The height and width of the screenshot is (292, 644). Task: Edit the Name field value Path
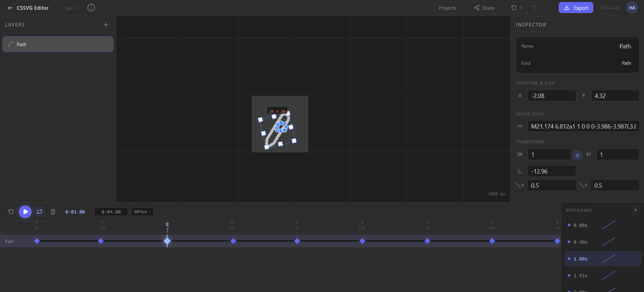[625, 46]
